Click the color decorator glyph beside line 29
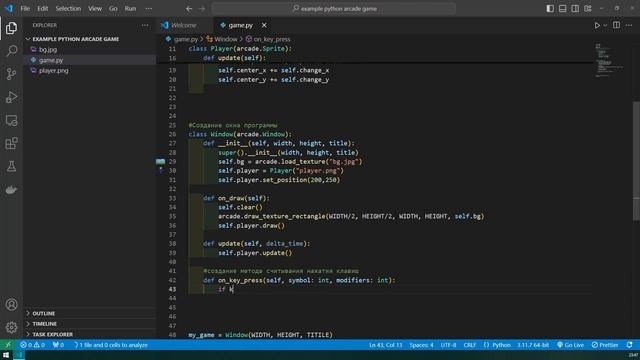The width and height of the screenshot is (640, 360). [160, 162]
